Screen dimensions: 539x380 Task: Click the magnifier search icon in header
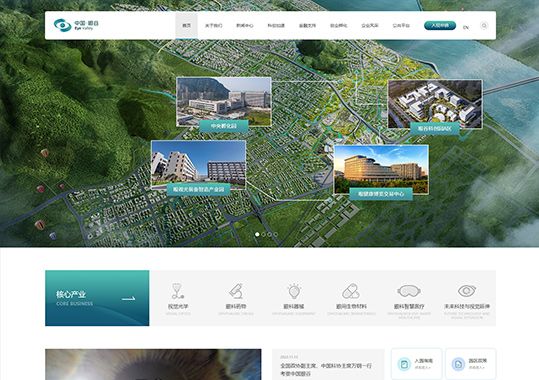pyautogui.click(x=484, y=25)
